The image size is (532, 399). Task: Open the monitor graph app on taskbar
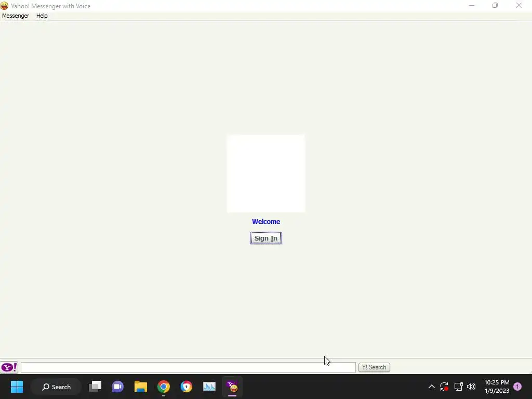[x=209, y=387]
